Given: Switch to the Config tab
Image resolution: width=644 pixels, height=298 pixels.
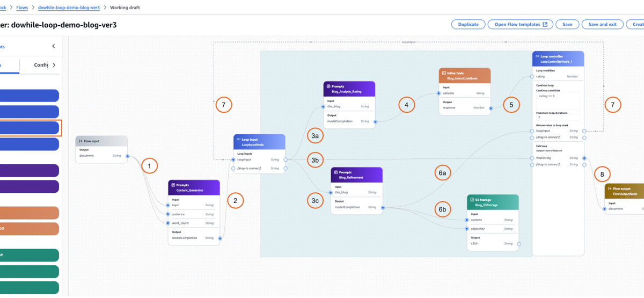Looking at the screenshot, I should click(x=41, y=65).
